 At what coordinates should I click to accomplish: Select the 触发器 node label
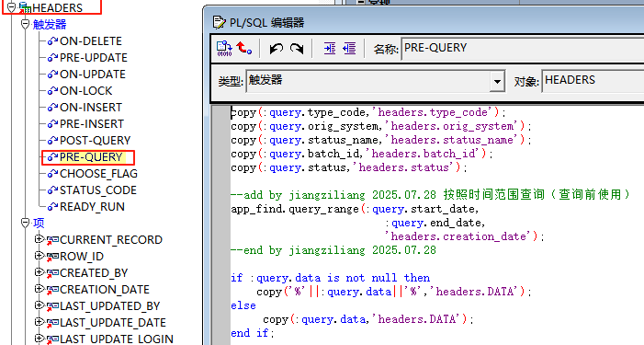(x=50, y=24)
